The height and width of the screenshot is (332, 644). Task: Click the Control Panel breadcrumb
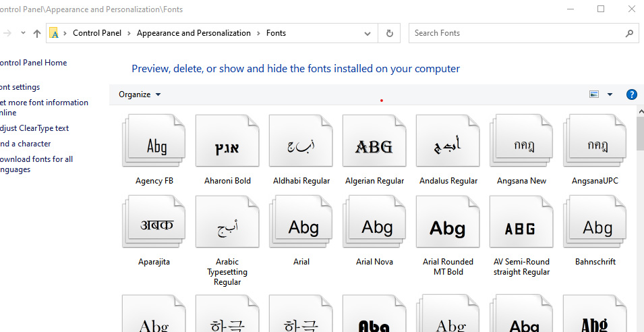(x=97, y=33)
